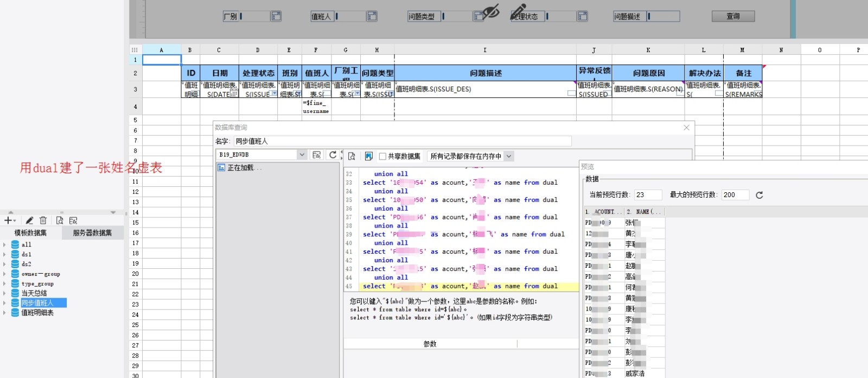This screenshot has width=868, height=378.
Task: Click the 戚家浩 name in preview
Action: point(635,374)
